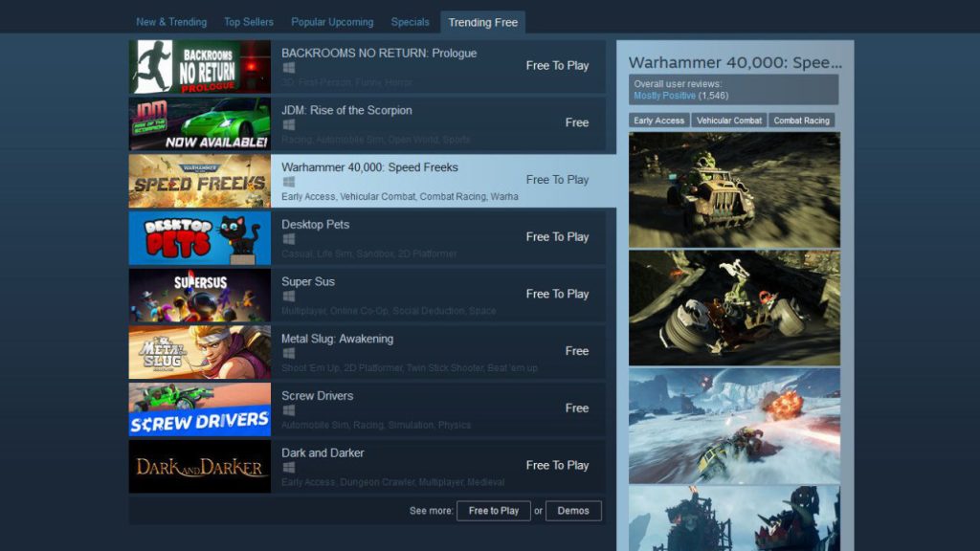The height and width of the screenshot is (551, 980).
Task: Click the Demos see-more button
Action: pos(573,511)
